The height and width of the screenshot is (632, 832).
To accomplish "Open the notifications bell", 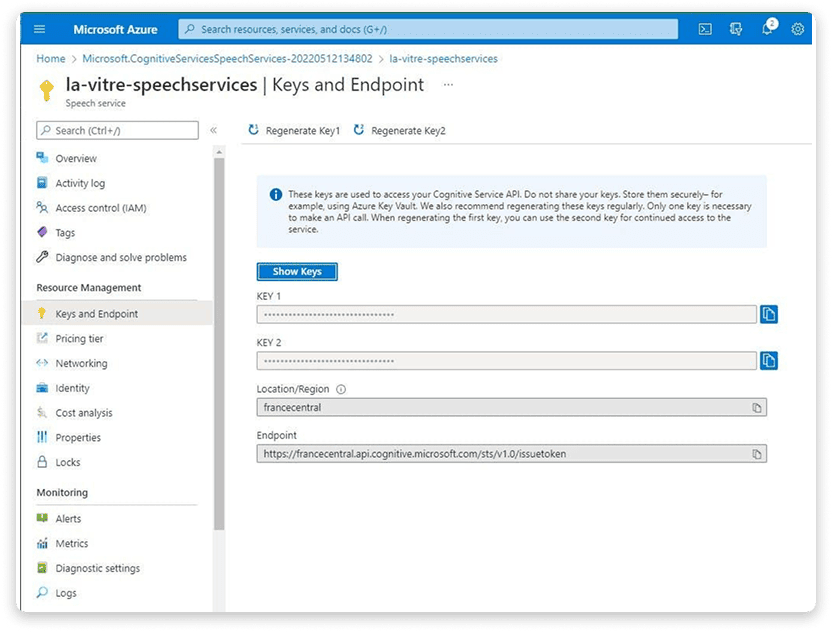I will click(x=768, y=28).
